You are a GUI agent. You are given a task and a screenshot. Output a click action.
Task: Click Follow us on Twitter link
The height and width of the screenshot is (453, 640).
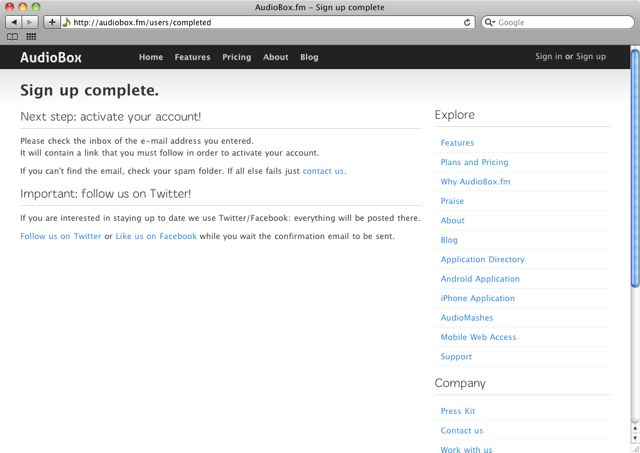[x=60, y=236]
